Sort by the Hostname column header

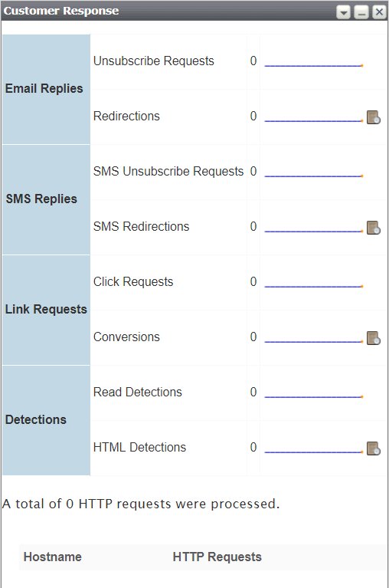[x=52, y=557]
